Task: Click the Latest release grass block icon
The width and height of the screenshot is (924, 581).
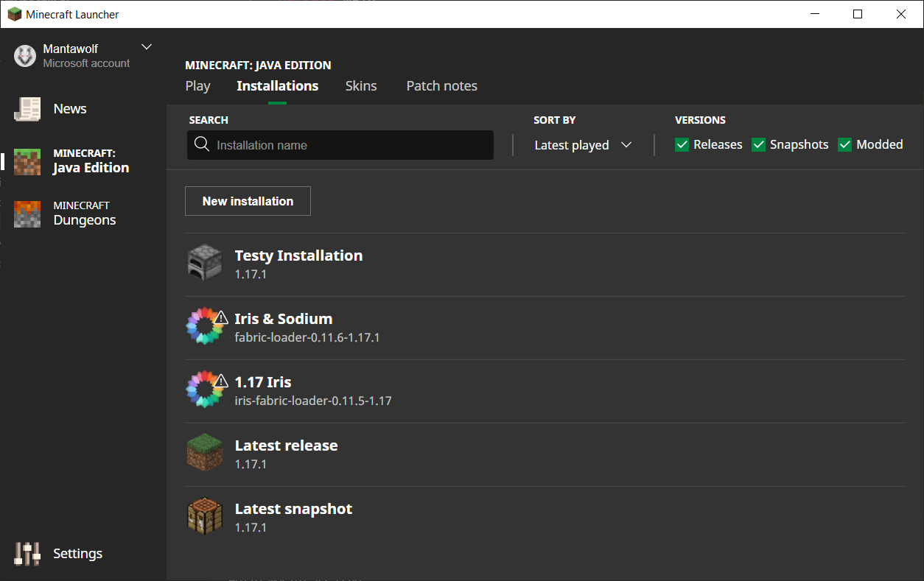Action: pyautogui.click(x=204, y=453)
